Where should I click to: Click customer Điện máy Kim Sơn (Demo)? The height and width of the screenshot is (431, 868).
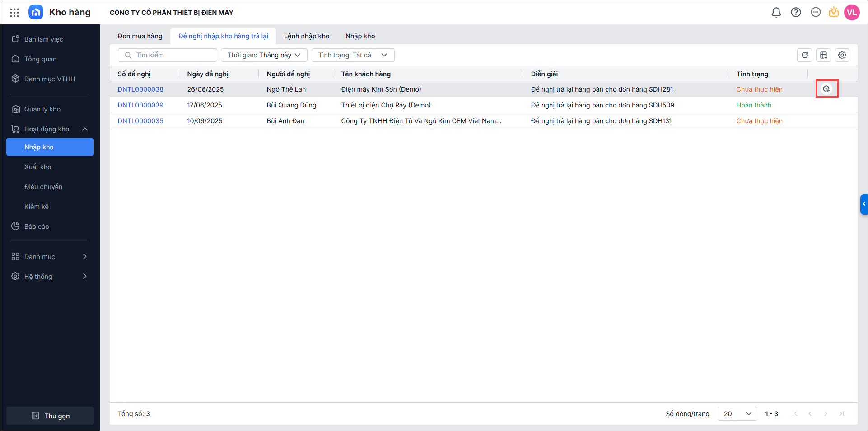pos(381,89)
